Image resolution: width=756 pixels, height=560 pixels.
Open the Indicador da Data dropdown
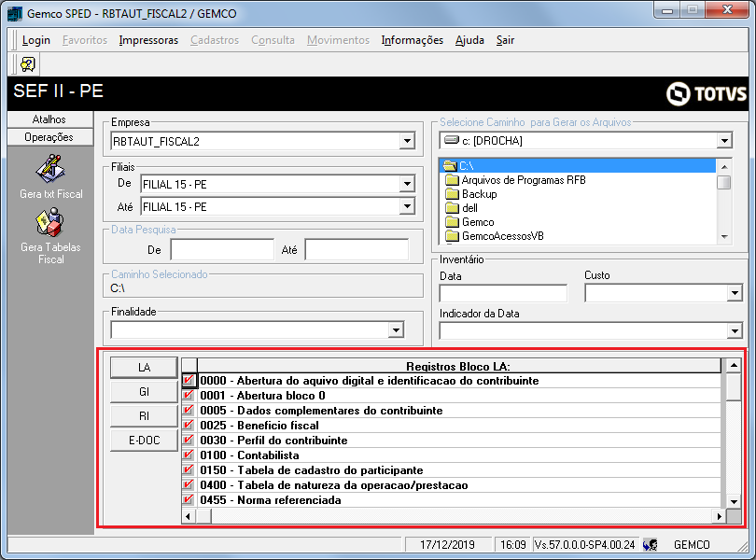pyautogui.click(x=735, y=331)
